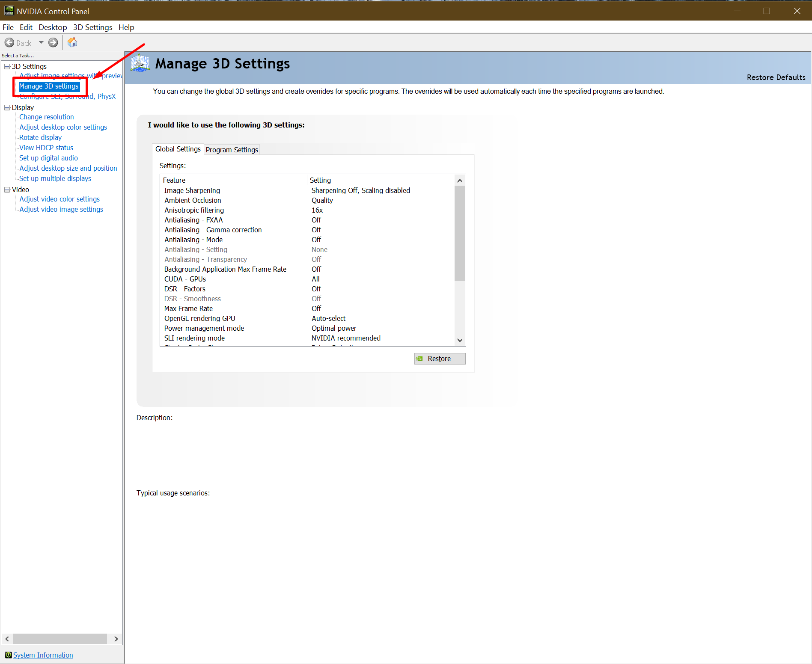Viewport: 812px width, 664px height.
Task: Select the Ambient Occlusion row
Action: click(x=307, y=200)
